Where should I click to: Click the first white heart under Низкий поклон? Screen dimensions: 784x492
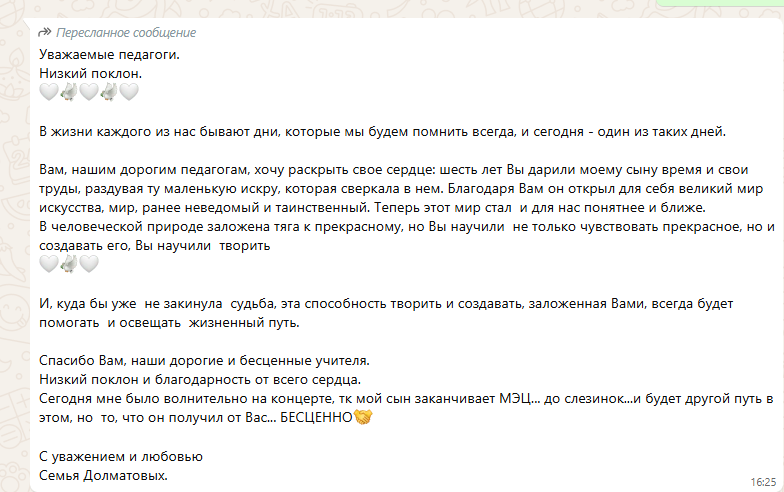pos(49,92)
